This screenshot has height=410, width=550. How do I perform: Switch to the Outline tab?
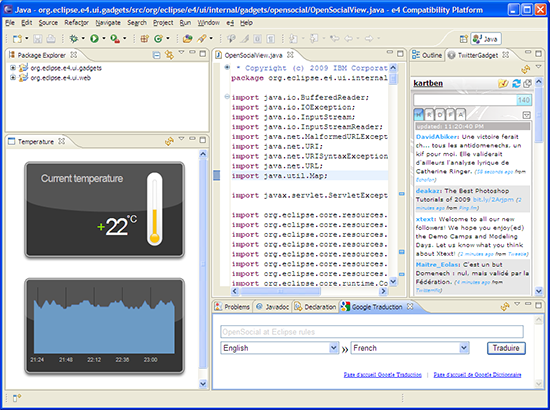tap(427, 55)
